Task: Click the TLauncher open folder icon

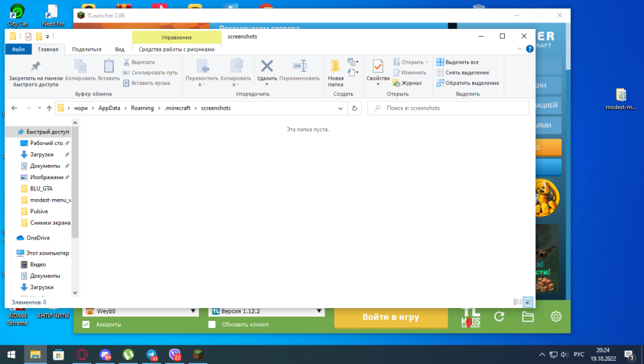Action: pos(528,316)
